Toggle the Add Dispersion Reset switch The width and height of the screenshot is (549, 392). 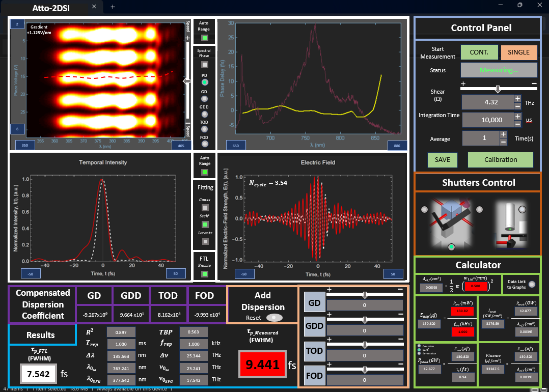click(275, 318)
